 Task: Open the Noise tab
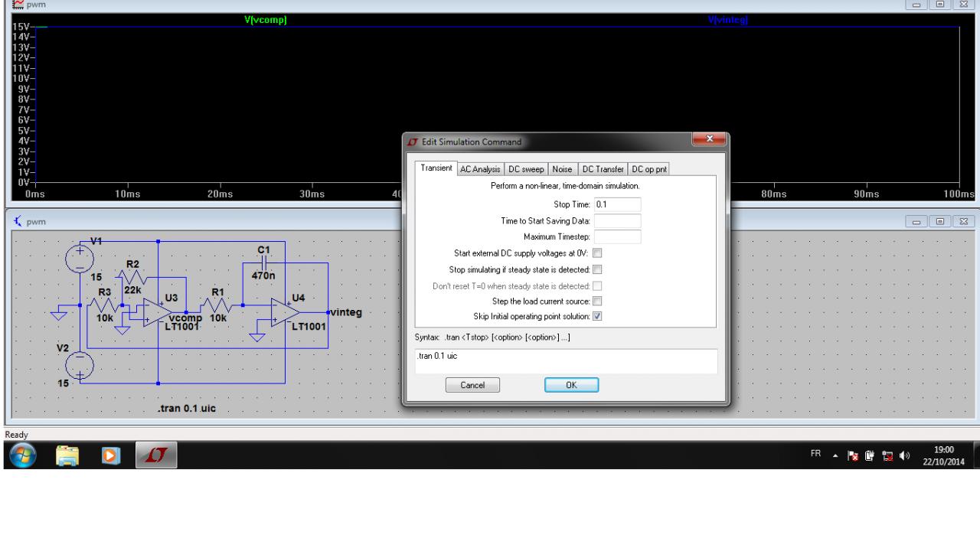(562, 169)
